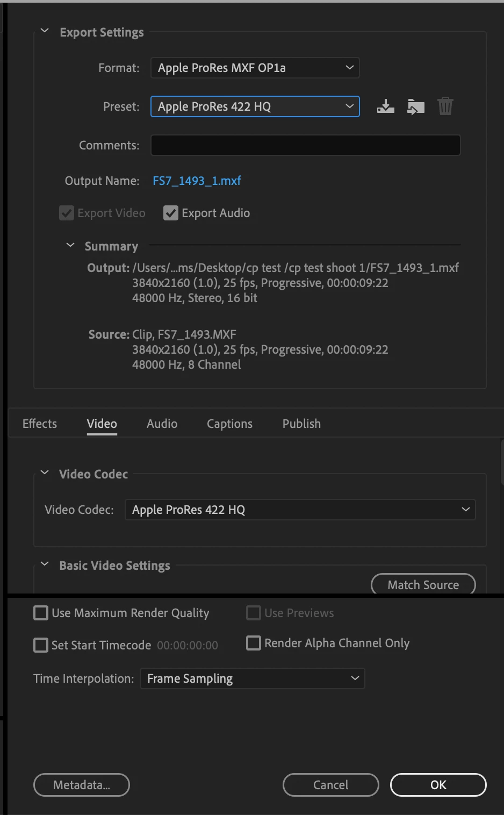Confirm with the OK button
Screen dimensions: 504x815
[x=438, y=785]
